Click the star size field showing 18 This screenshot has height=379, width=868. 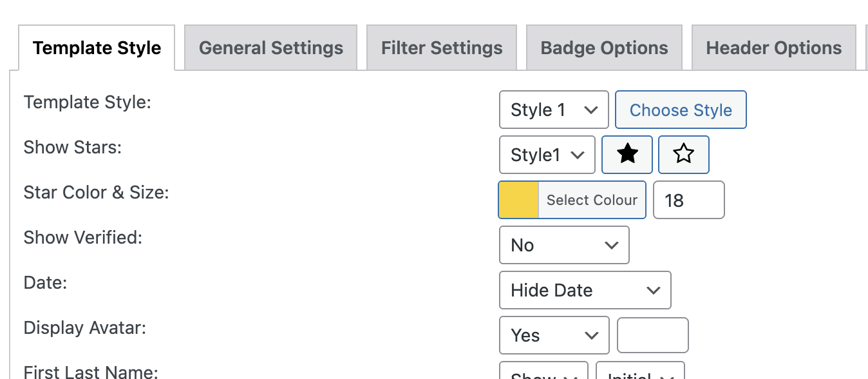click(x=689, y=200)
